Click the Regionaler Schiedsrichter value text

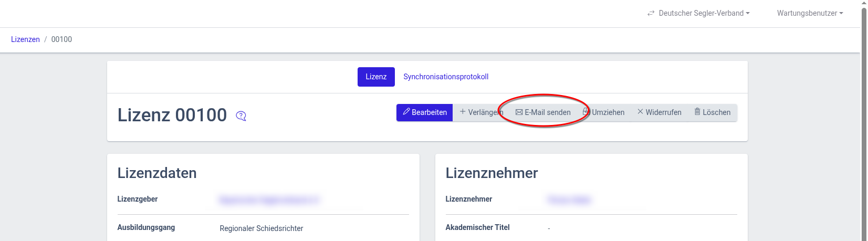(261, 228)
